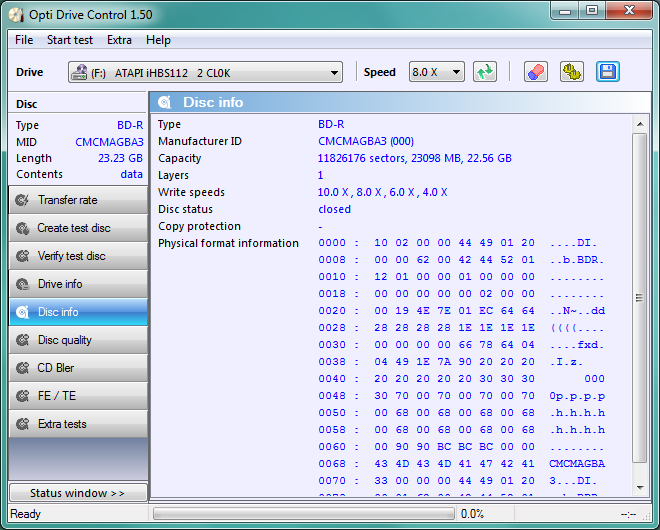Open the Start test menu
Image resolution: width=660 pixels, height=530 pixels.
click(70, 40)
